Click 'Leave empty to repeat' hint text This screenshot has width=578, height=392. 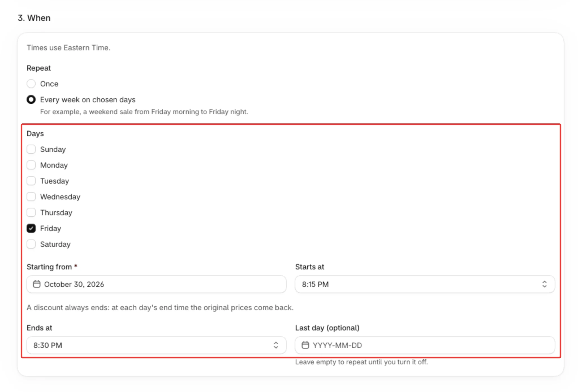click(361, 362)
